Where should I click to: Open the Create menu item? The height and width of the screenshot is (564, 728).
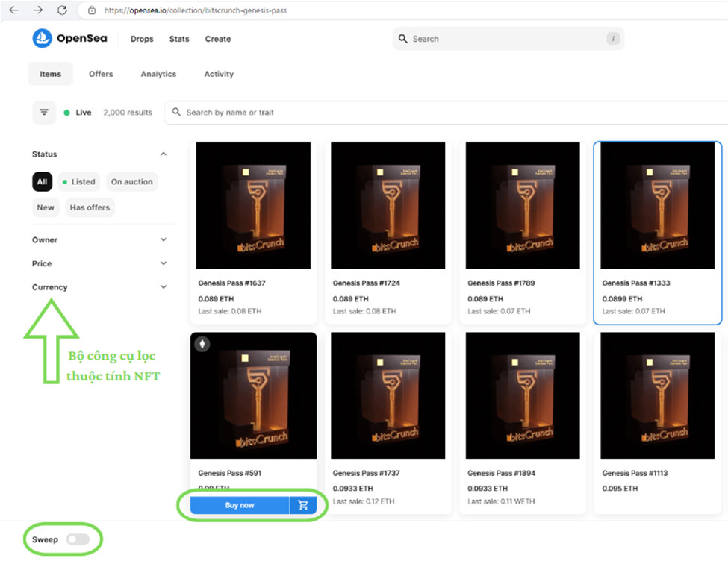pyautogui.click(x=218, y=39)
